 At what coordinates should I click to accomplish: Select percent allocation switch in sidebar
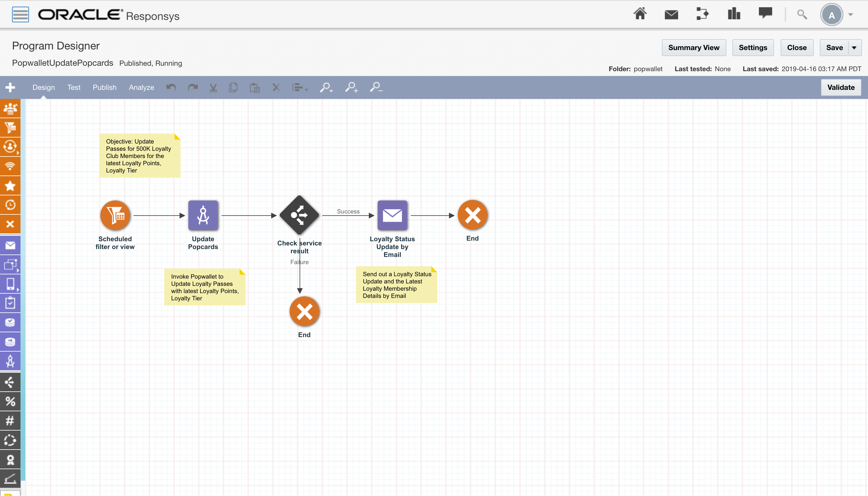pos(10,401)
